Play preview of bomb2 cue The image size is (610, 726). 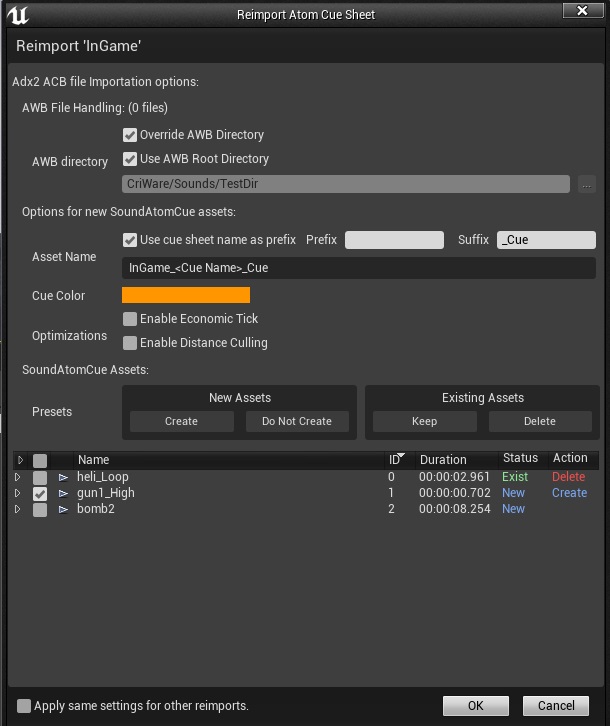63,509
